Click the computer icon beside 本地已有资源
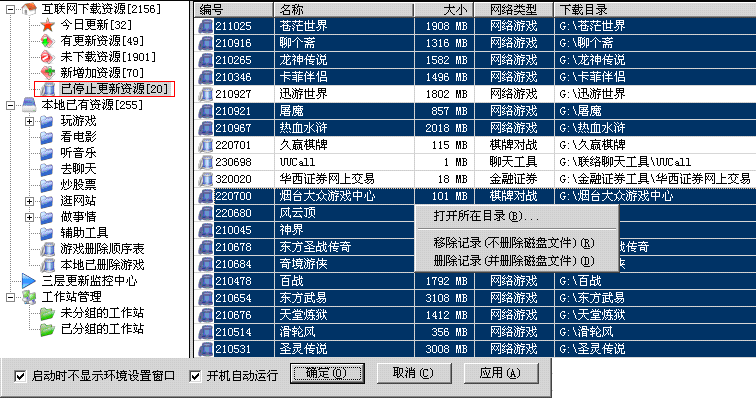This screenshot has height=398, width=756. tap(29, 105)
